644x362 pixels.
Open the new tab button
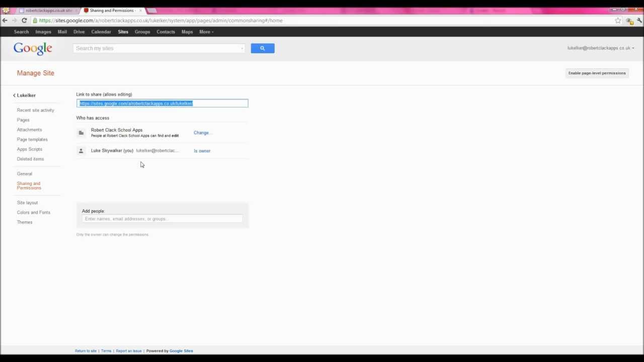coord(151,11)
